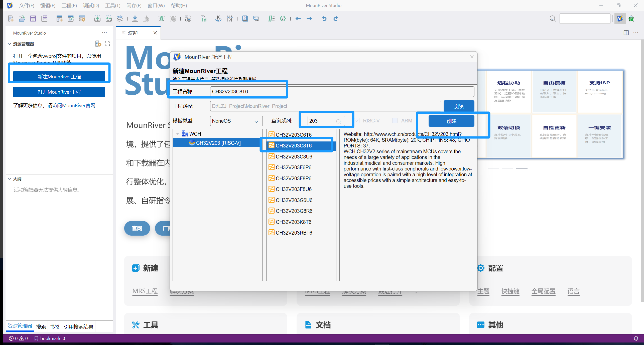This screenshot has height=345, width=644.
Task: Open the 模板类型 NoneOS dropdown
Action: [x=236, y=121]
